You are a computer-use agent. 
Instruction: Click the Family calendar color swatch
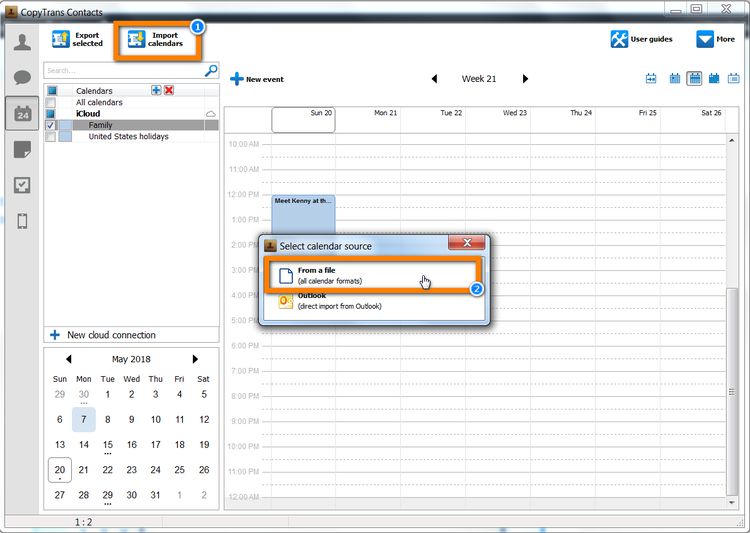click(x=66, y=125)
